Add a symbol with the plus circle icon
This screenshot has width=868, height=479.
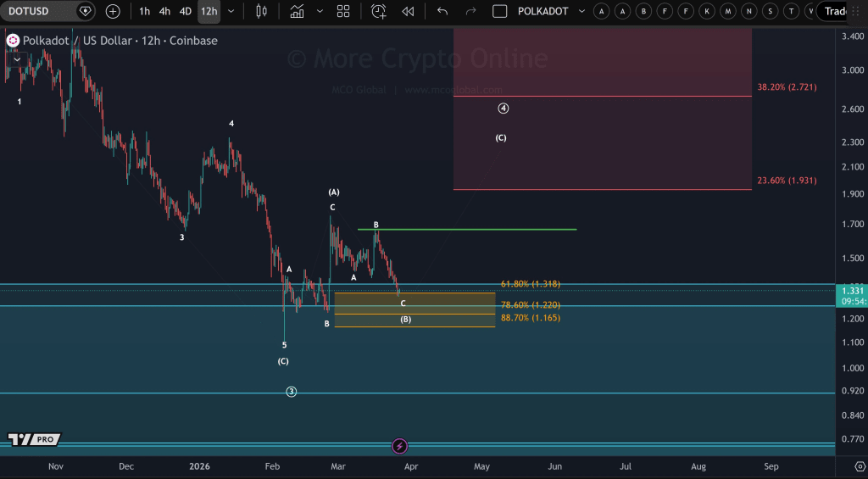pos(113,11)
